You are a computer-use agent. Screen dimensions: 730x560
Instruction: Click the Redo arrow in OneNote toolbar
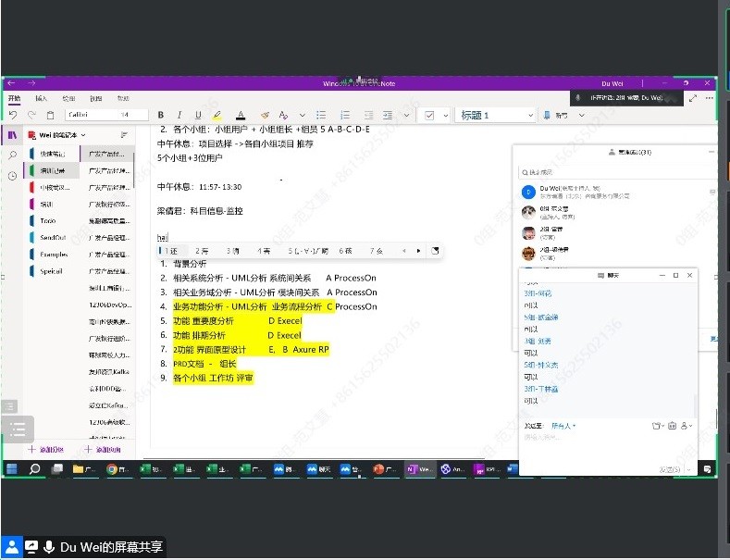click(31, 115)
